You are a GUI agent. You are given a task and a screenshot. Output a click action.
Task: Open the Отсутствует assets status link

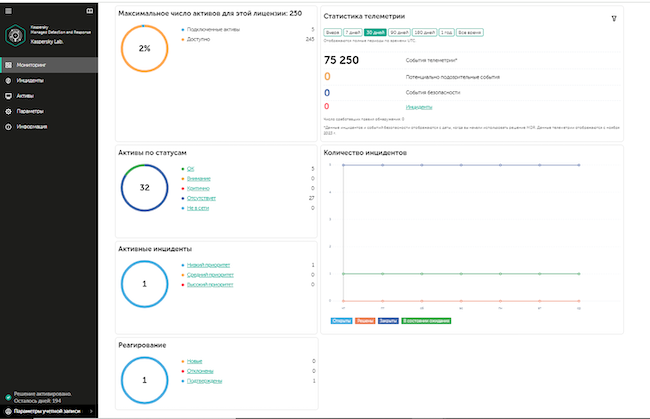[201, 198]
